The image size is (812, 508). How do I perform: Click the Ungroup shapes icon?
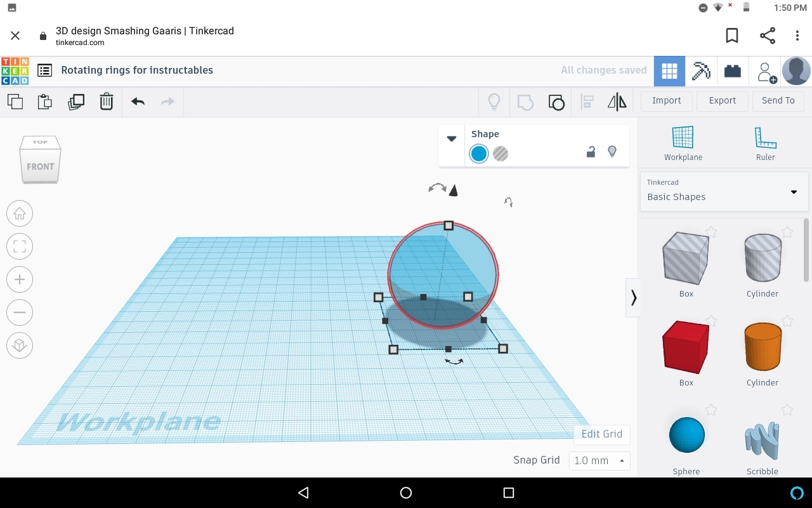pos(556,102)
